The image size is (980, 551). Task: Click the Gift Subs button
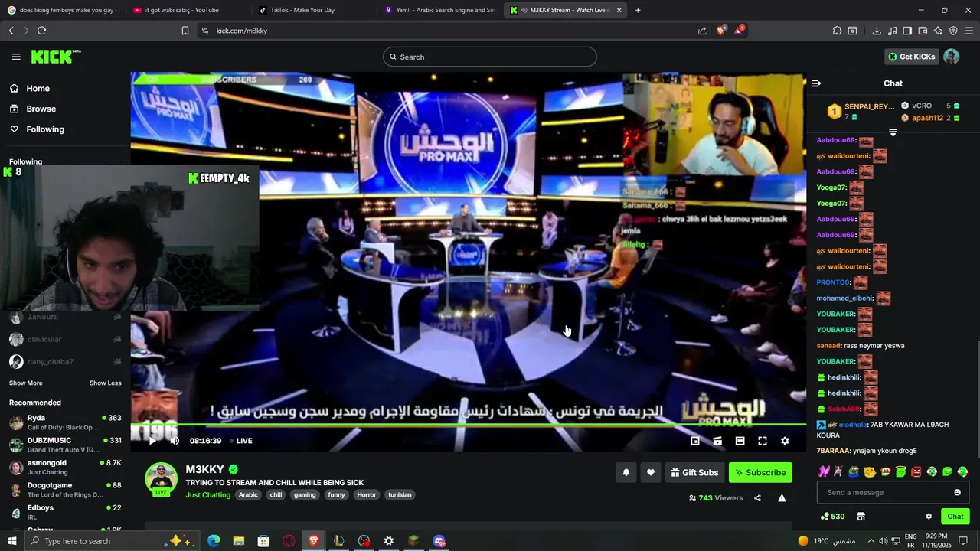tap(694, 473)
